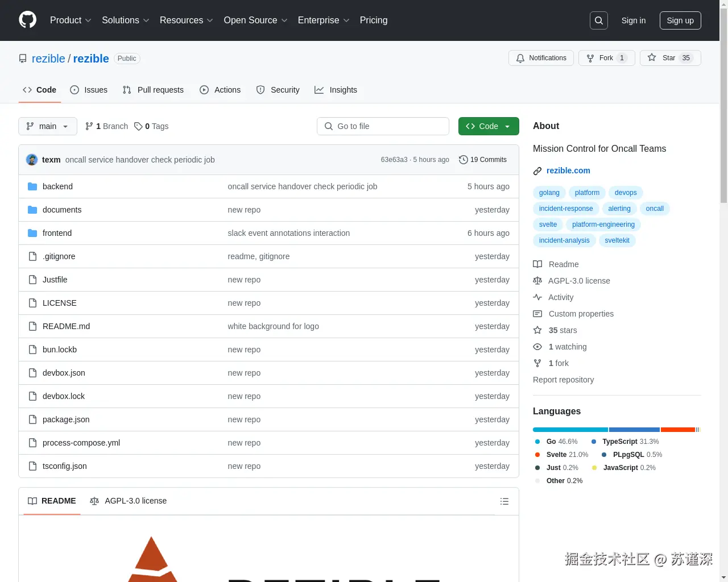Open the search magnifier icon
Screen dimensions: 728x582
click(599, 20)
